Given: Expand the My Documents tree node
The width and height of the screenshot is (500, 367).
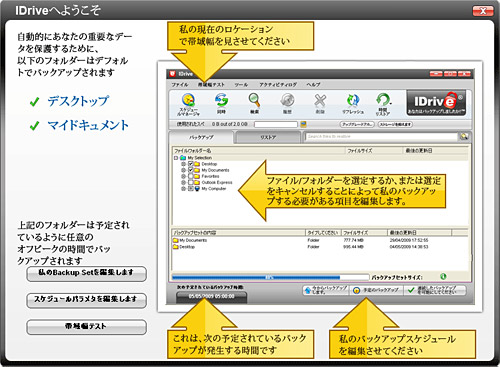Looking at the screenshot, I should pos(183,170).
